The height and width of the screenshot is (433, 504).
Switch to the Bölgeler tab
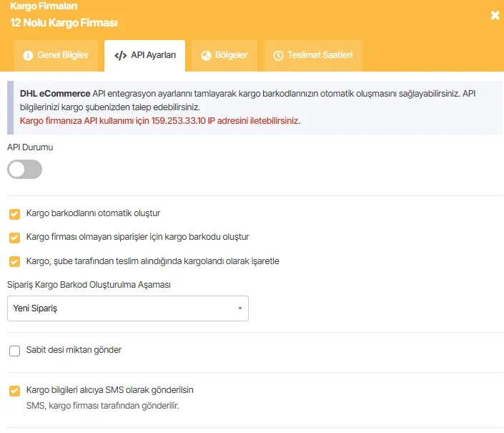(x=224, y=55)
